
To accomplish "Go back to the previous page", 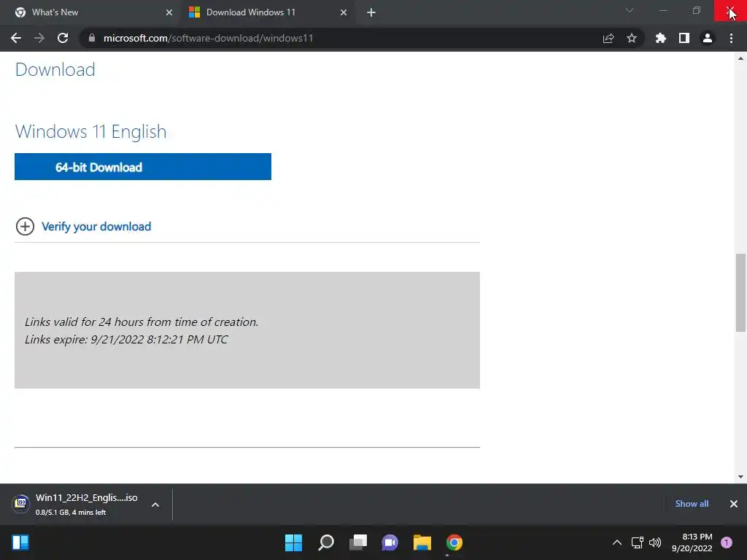I will (16, 38).
